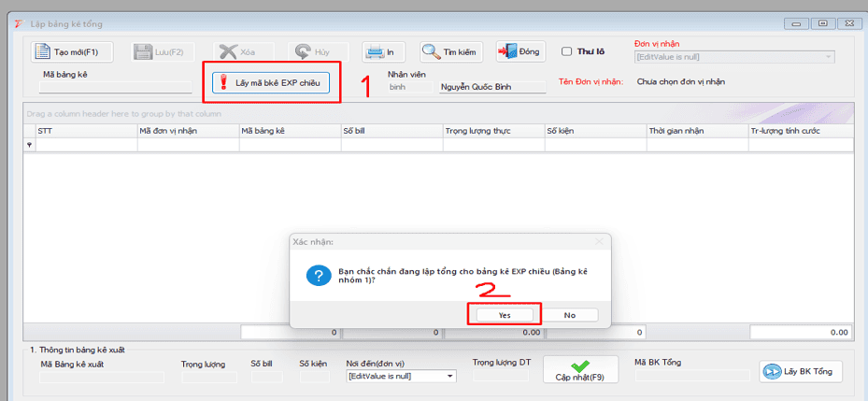Enable the Thư lô checkbox

(566, 51)
